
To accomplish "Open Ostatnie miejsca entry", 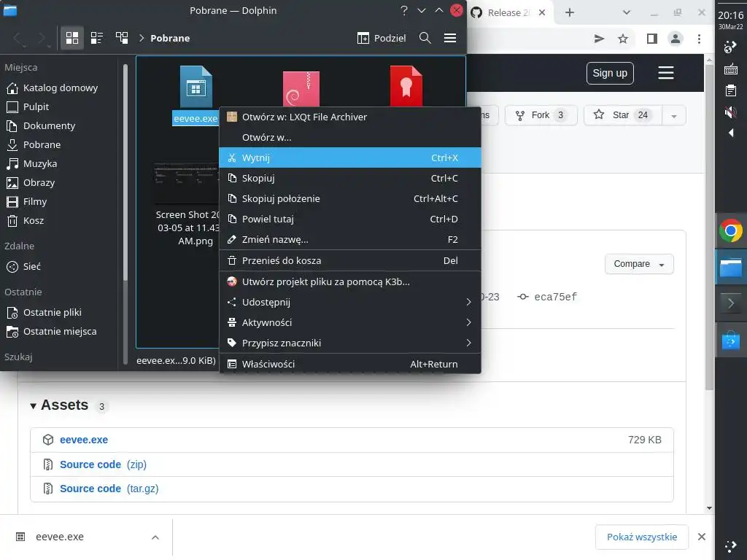I will pyautogui.click(x=58, y=332).
